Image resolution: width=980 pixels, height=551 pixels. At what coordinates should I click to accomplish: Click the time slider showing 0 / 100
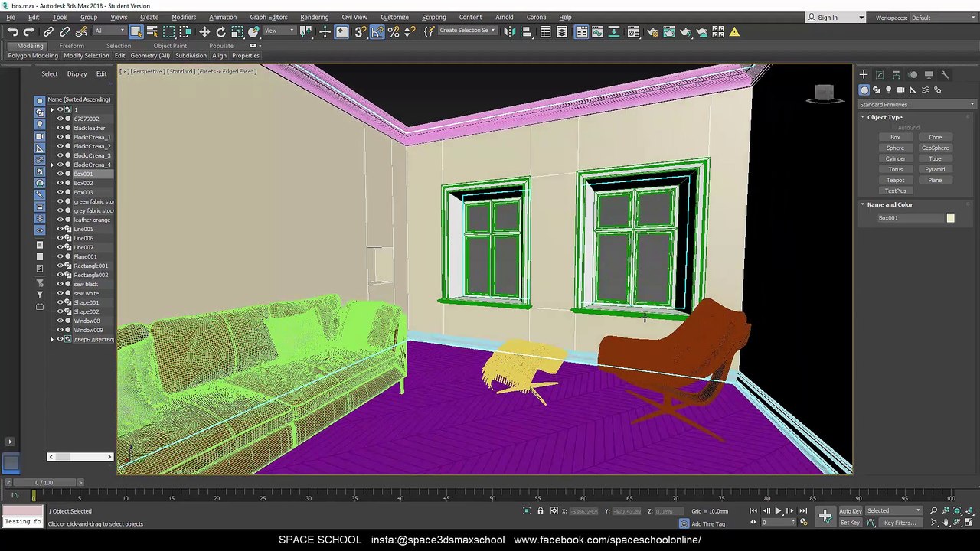[x=44, y=483]
